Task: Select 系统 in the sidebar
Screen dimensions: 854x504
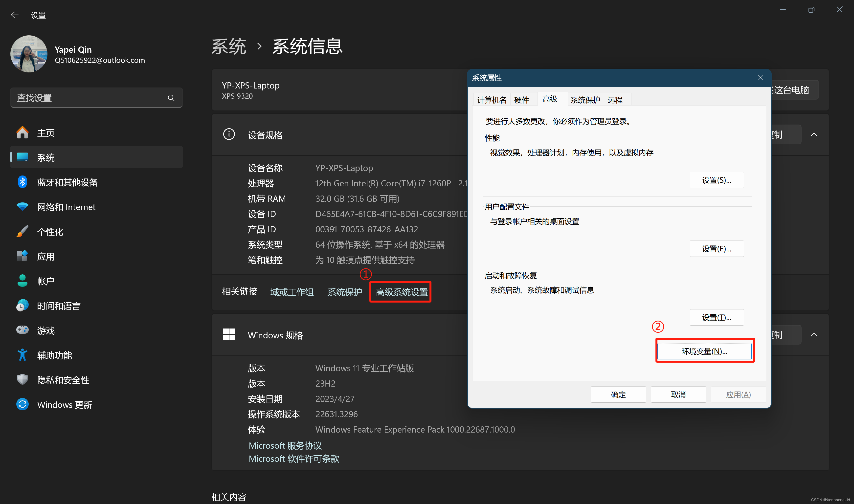Action: 96,157
